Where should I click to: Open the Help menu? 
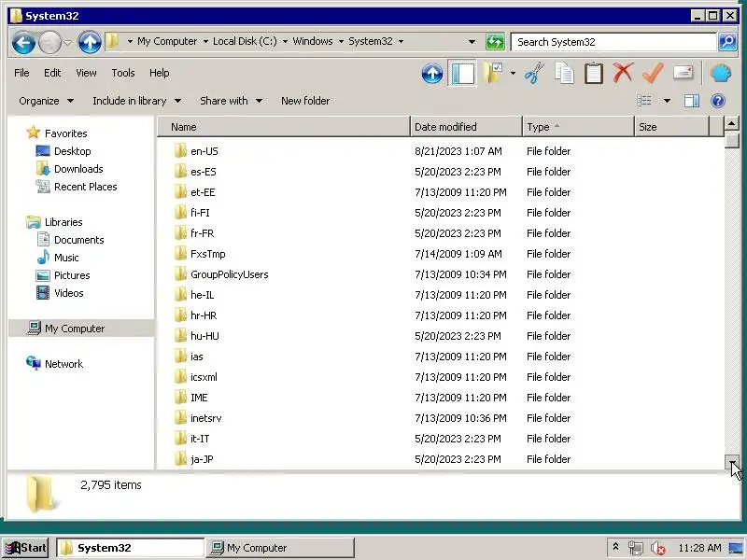[x=159, y=73]
